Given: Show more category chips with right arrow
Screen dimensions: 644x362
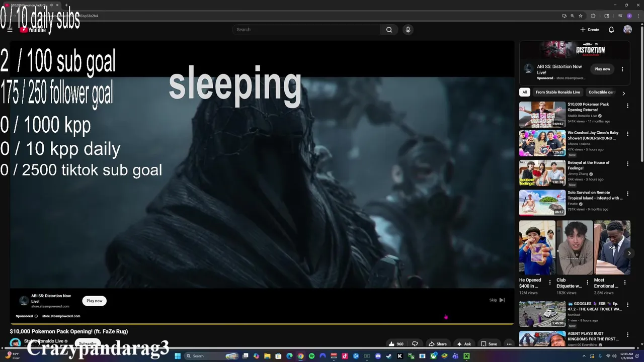Looking at the screenshot, I should (623, 93).
